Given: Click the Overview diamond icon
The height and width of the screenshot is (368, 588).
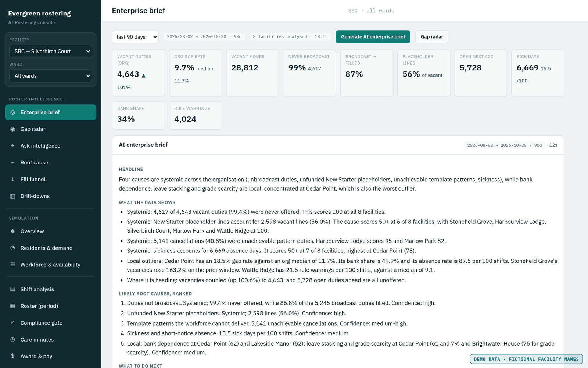Looking at the screenshot, I should pos(12,231).
